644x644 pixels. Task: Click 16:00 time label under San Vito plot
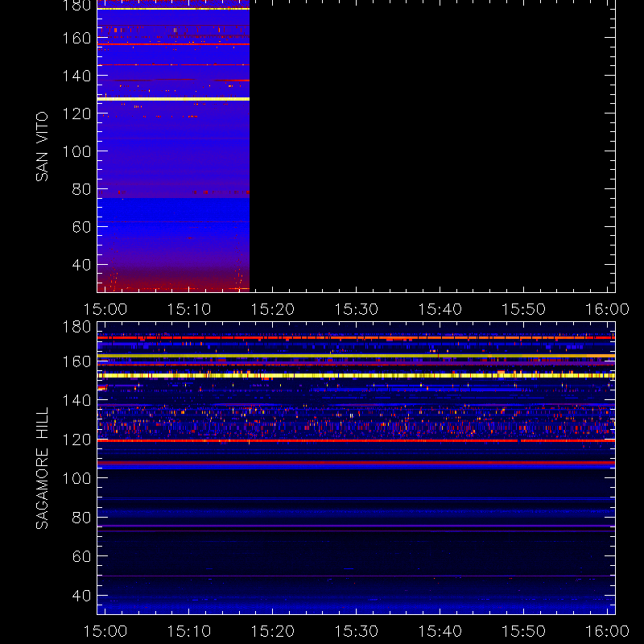coord(607,309)
